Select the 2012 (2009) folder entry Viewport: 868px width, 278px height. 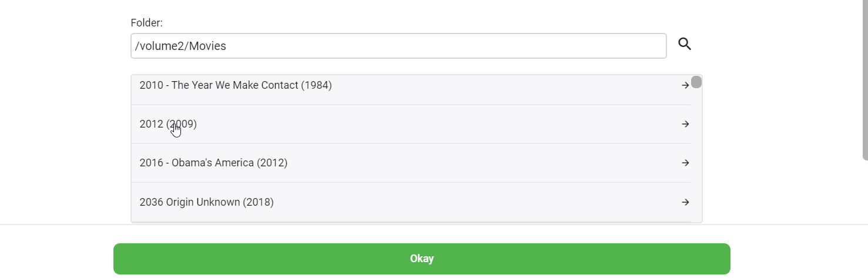click(168, 124)
